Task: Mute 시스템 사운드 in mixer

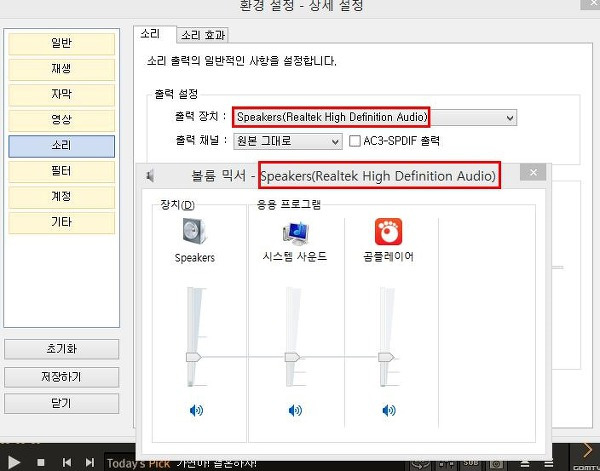Action: [295, 411]
